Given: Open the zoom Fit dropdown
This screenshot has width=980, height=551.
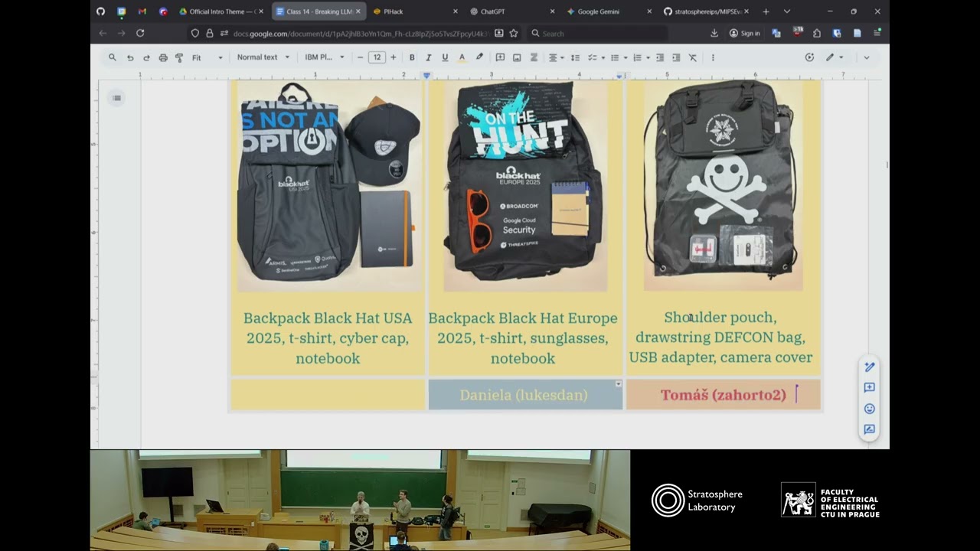Looking at the screenshot, I should 207,57.
